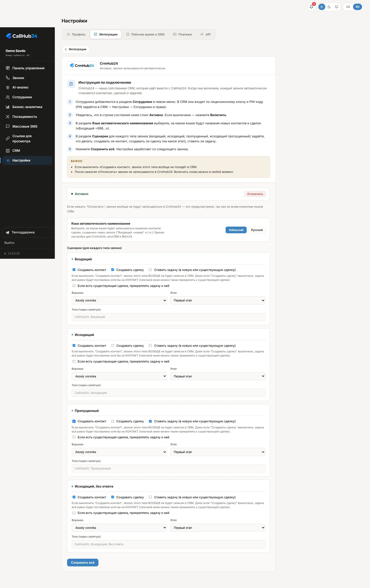The height and width of the screenshot is (588, 370).
Task: Switch to the Профиль tab
Action: [76, 34]
